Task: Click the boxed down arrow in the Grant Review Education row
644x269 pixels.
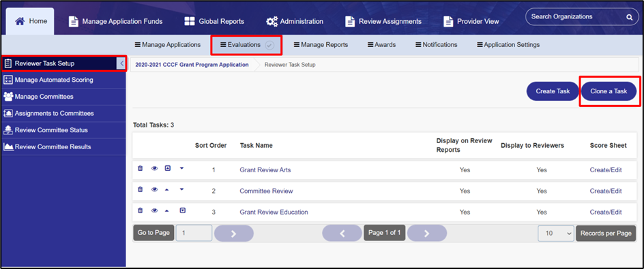Action: (x=182, y=210)
